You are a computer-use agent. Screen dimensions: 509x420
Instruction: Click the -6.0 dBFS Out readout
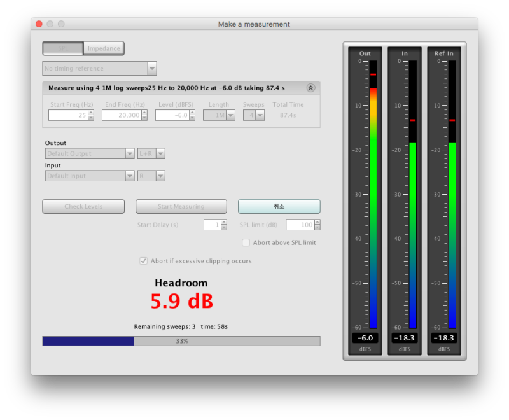pyautogui.click(x=365, y=338)
